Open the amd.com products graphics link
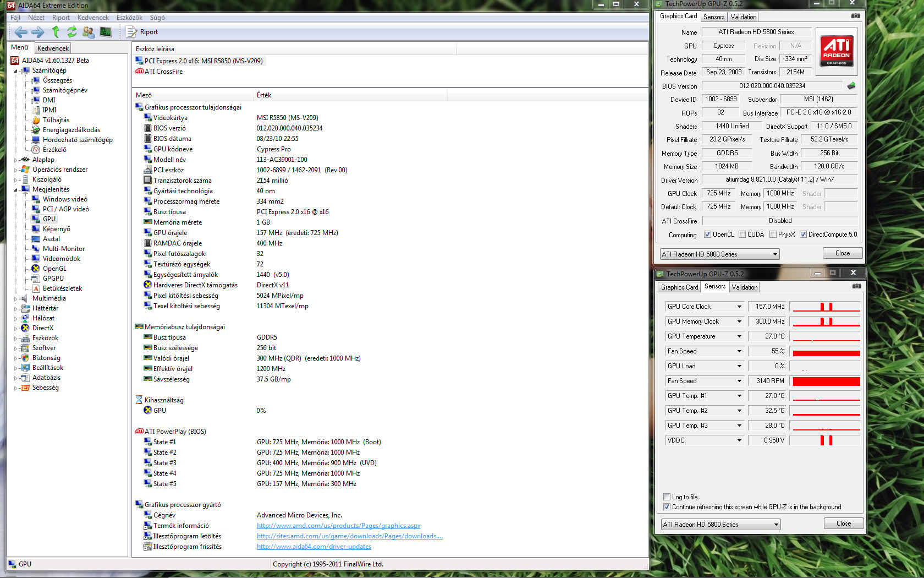Screen dimensions: 924x578 click(x=338, y=526)
